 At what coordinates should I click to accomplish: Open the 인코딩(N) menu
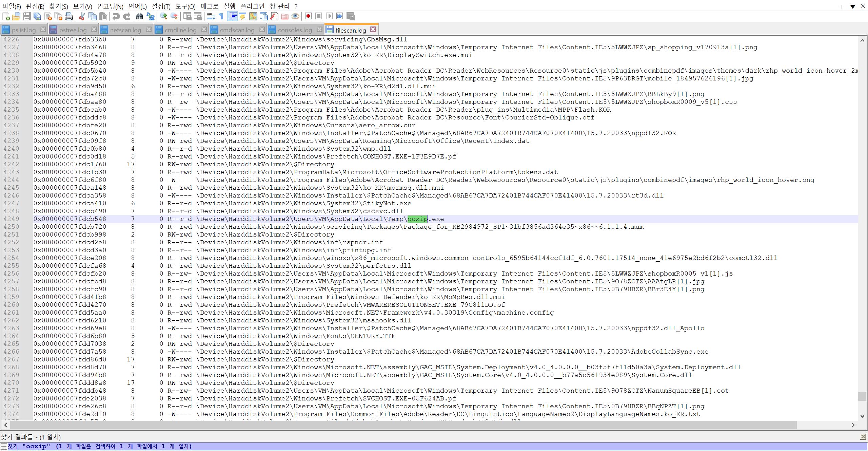[110, 6]
